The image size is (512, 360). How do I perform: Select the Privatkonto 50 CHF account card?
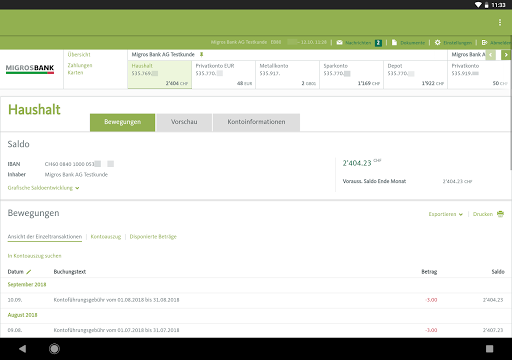tap(479, 75)
